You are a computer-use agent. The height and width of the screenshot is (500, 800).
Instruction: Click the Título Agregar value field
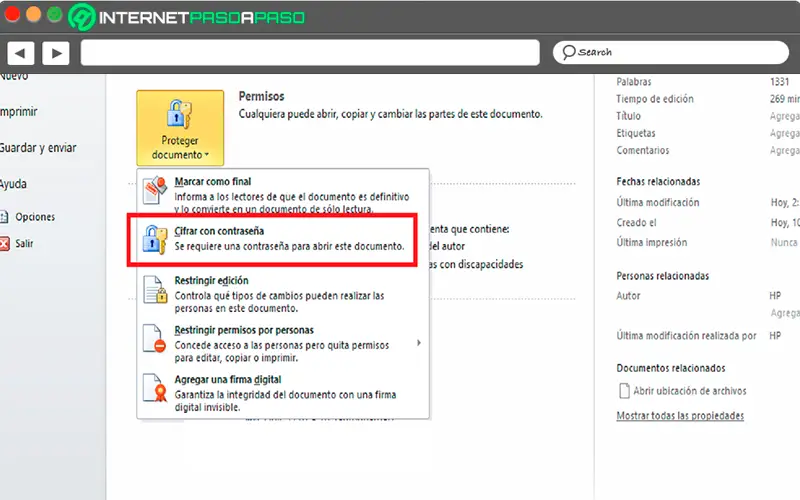tap(785, 116)
